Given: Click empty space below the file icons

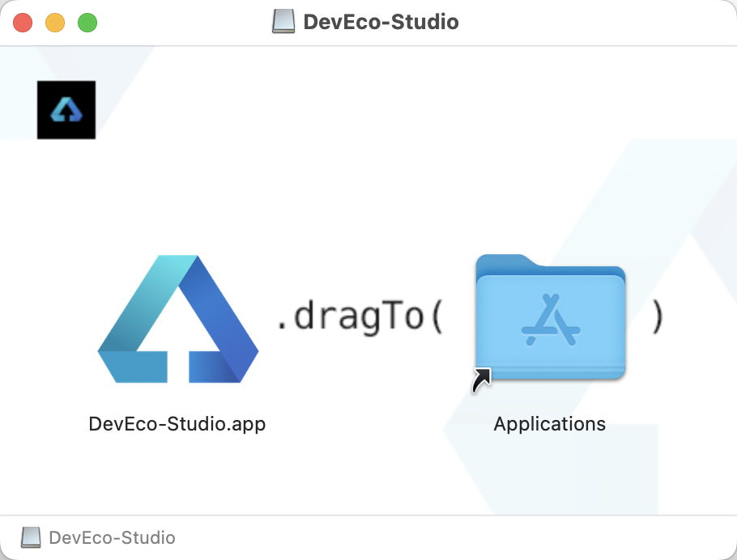Looking at the screenshot, I should [364, 477].
